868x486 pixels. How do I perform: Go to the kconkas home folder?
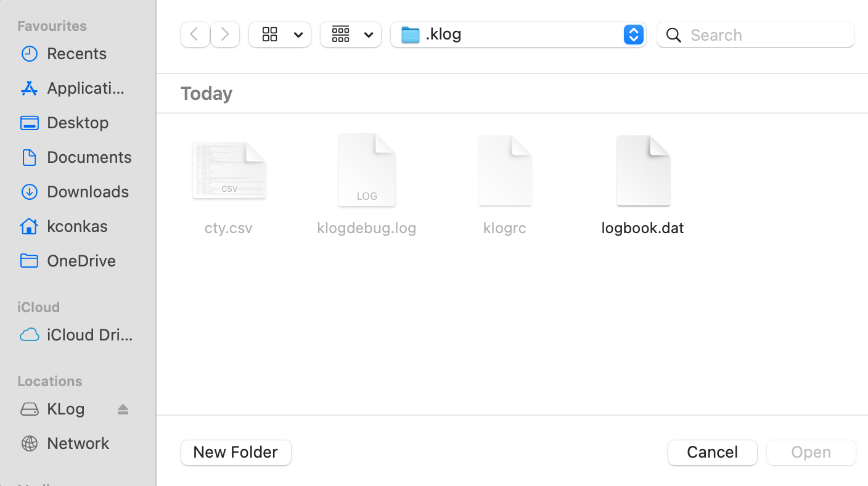coord(78,226)
